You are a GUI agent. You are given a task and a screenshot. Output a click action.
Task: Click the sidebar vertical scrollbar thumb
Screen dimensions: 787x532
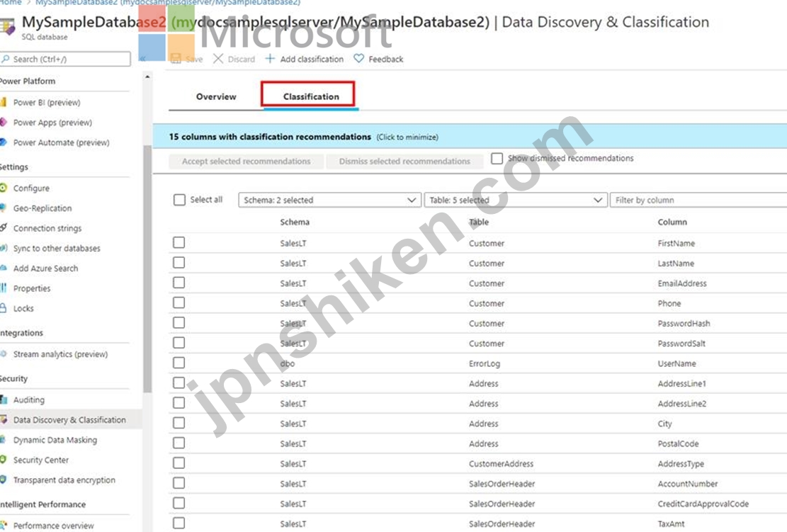click(147, 268)
